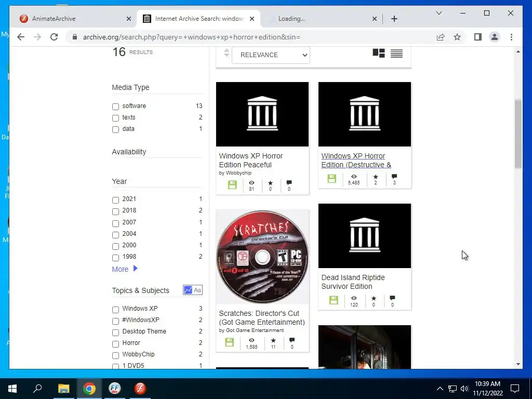
Task: Close the Internet Archive Search tab
Action: [252, 19]
